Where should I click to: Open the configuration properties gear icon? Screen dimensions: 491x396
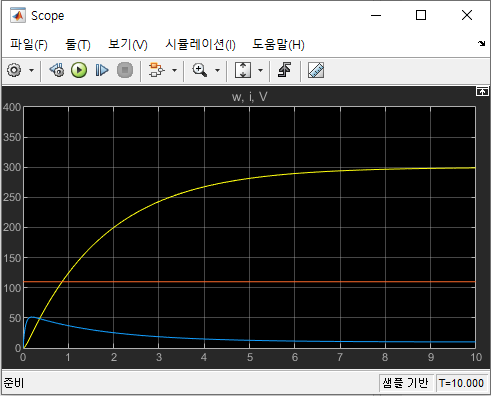pos(14,70)
